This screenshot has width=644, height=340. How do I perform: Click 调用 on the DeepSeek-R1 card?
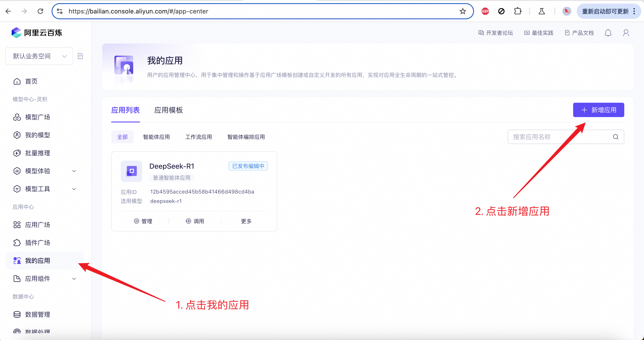point(195,221)
